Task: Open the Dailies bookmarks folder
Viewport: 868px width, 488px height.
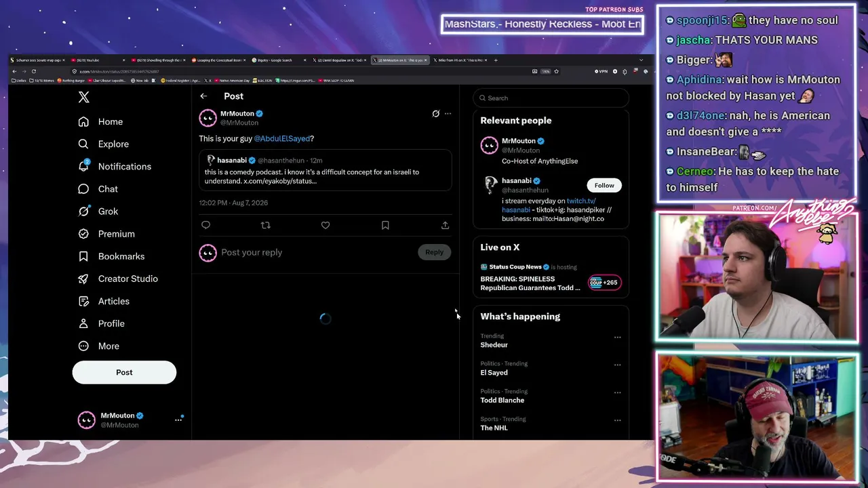Action: 19,81
